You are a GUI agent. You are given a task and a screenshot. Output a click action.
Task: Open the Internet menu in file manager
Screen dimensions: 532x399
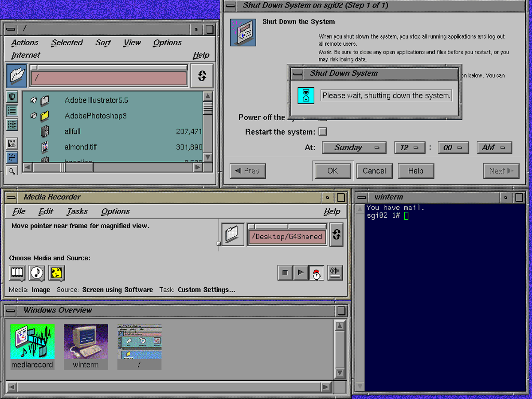(x=26, y=55)
